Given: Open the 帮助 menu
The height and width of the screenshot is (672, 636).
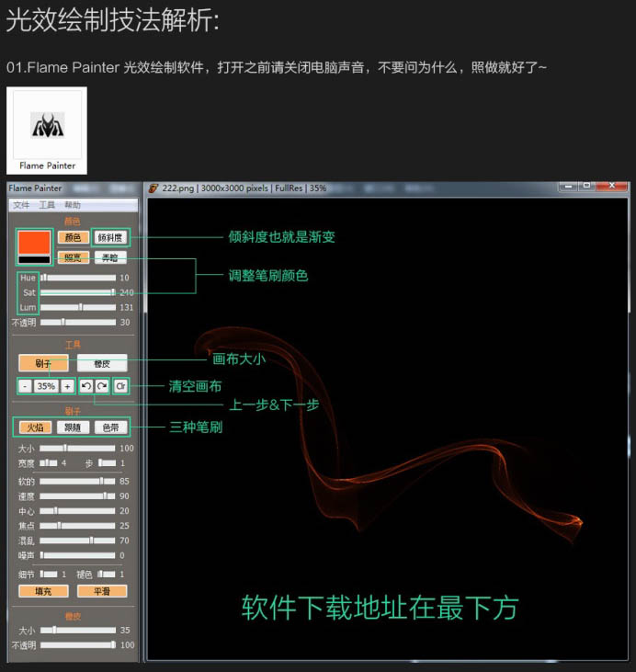Looking at the screenshot, I should click(x=73, y=205).
